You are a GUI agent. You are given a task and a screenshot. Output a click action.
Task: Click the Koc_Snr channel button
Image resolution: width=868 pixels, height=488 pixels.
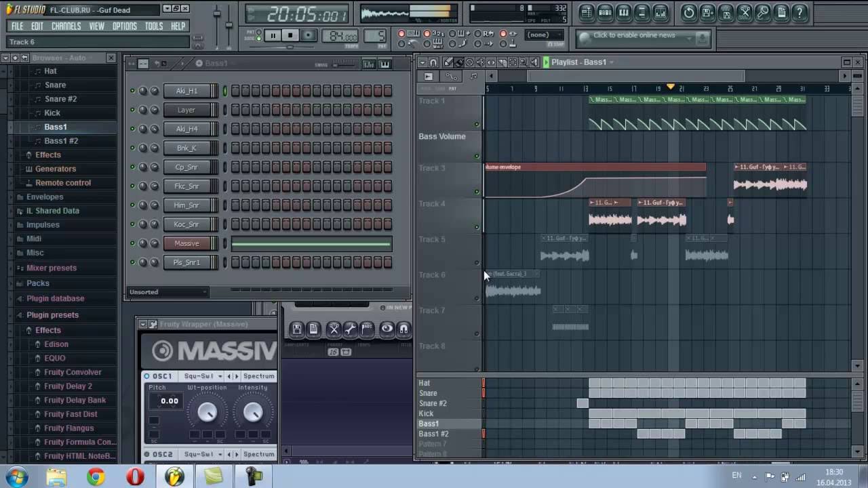[186, 224]
